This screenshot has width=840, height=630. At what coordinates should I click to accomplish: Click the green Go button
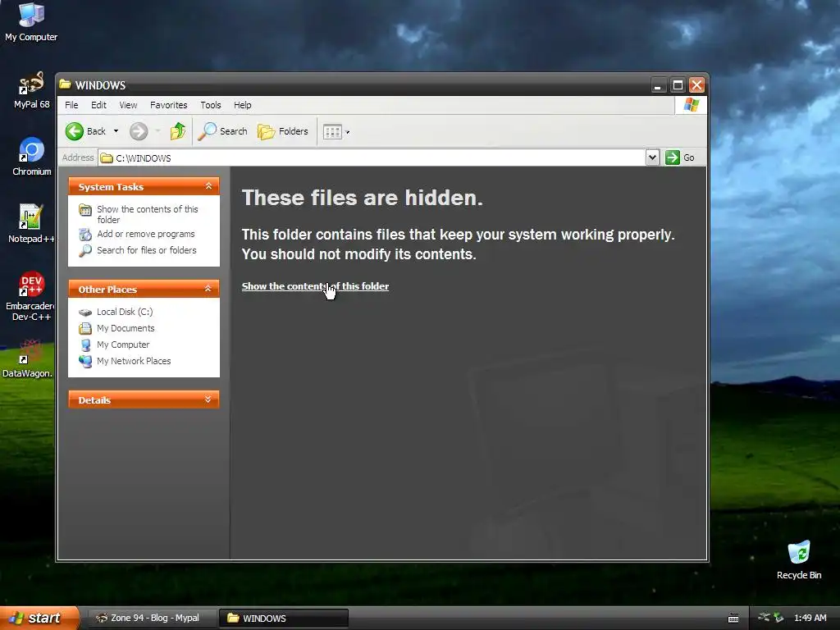680,157
